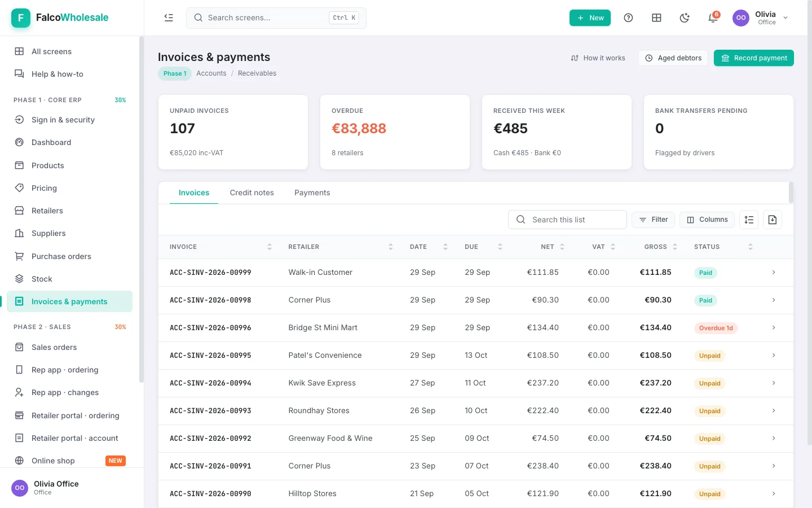
Task: Open Purchase orders in sidebar
Action: tap(69, 256)
